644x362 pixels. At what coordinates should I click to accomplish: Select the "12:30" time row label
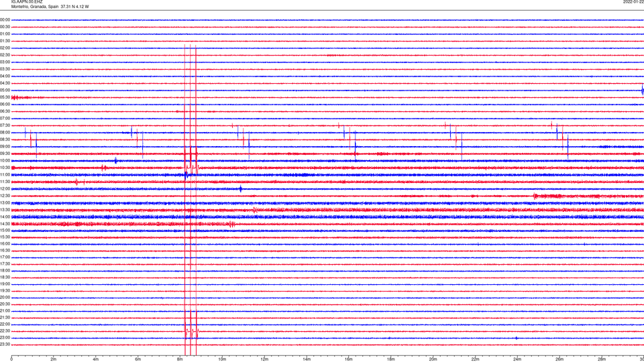5,196
